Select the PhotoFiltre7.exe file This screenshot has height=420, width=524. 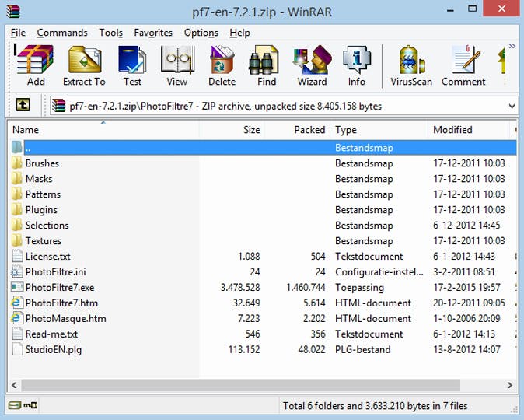(x=59, y=287)
